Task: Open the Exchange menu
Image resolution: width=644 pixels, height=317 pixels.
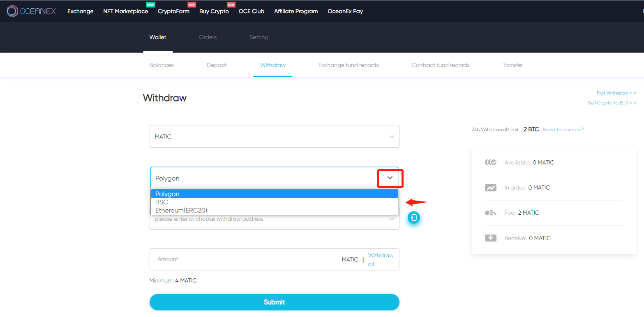Action: 81,11
